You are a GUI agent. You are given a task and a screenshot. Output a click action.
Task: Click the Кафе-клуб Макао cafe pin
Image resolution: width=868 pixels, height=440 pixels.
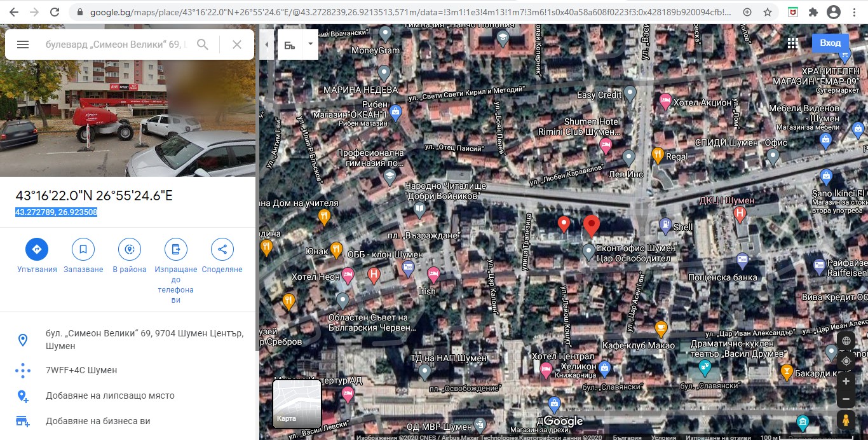pos(661,329)
